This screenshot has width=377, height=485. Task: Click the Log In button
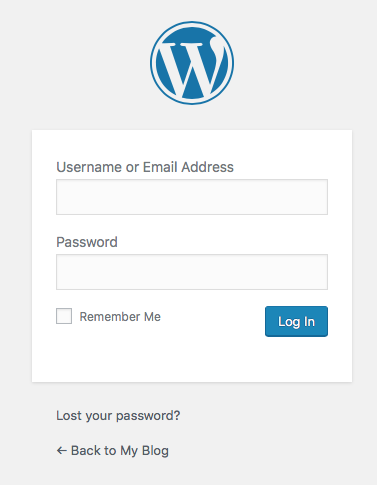[296, 321]
